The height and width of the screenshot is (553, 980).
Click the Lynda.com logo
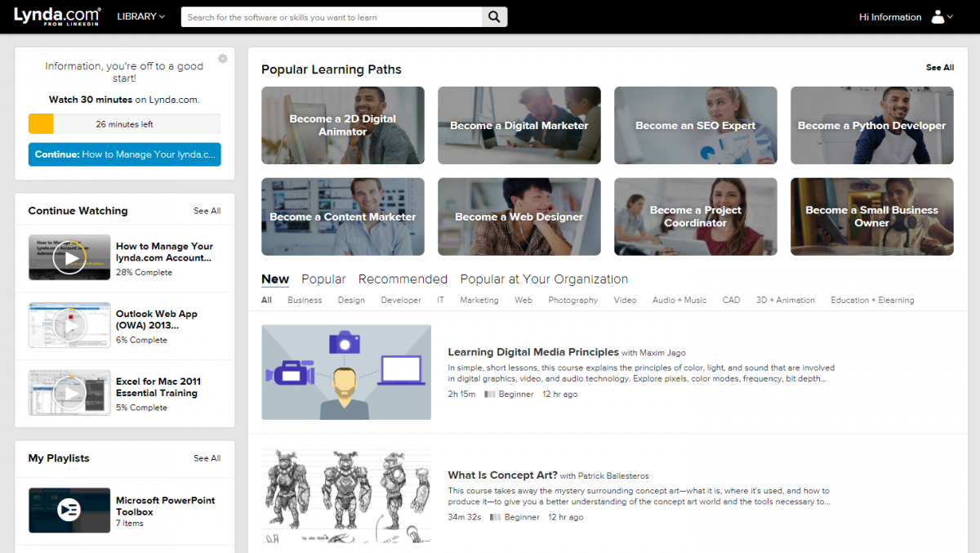coord(56,16)
